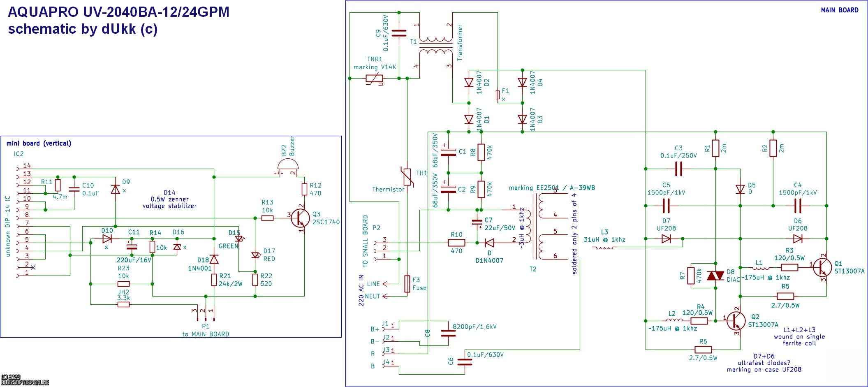Click the C11 electrolytic capacitor symbol

click(x=132, y=246)
